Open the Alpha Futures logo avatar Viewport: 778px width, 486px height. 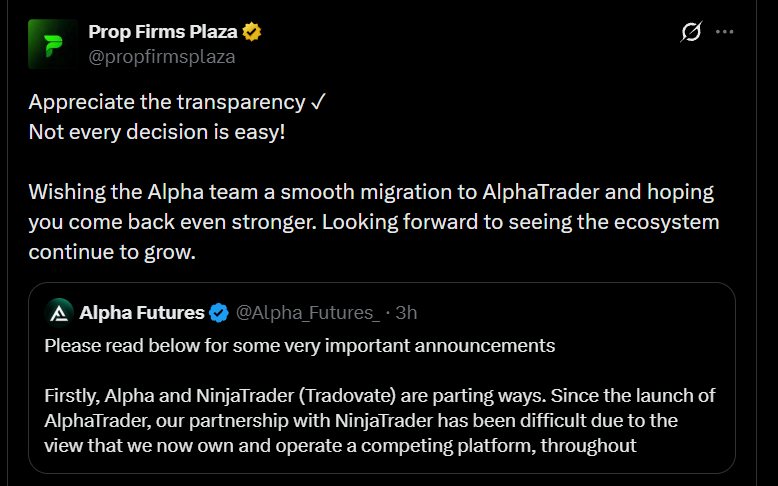tap(59, 313)
